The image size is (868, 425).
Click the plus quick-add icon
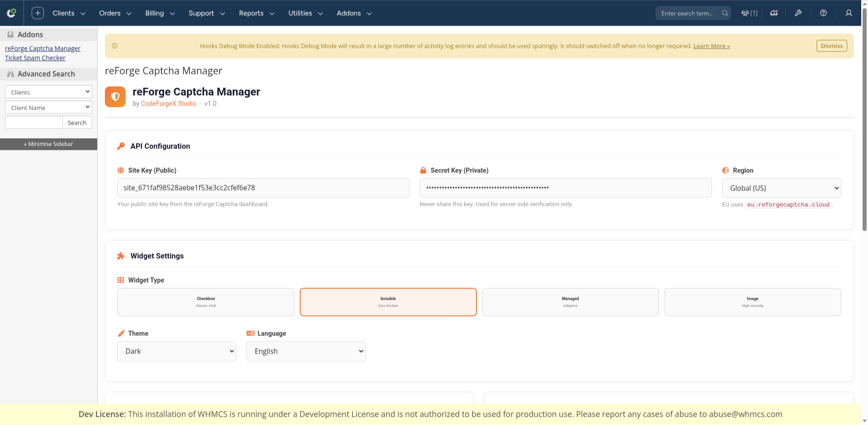click(x=38, y=13)
